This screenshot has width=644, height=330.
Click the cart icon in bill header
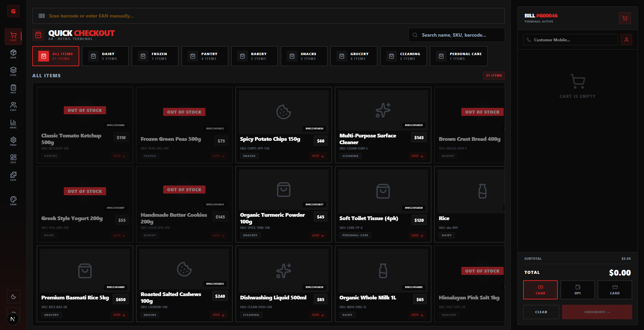pos(625,18)
